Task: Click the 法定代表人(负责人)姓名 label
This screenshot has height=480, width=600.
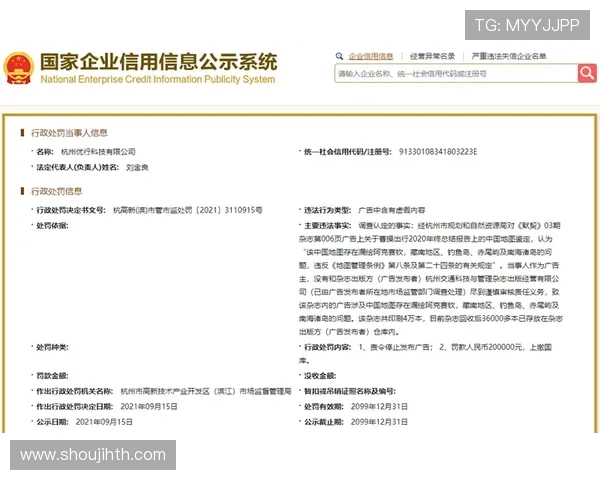Action: click(x=78, y=167)
